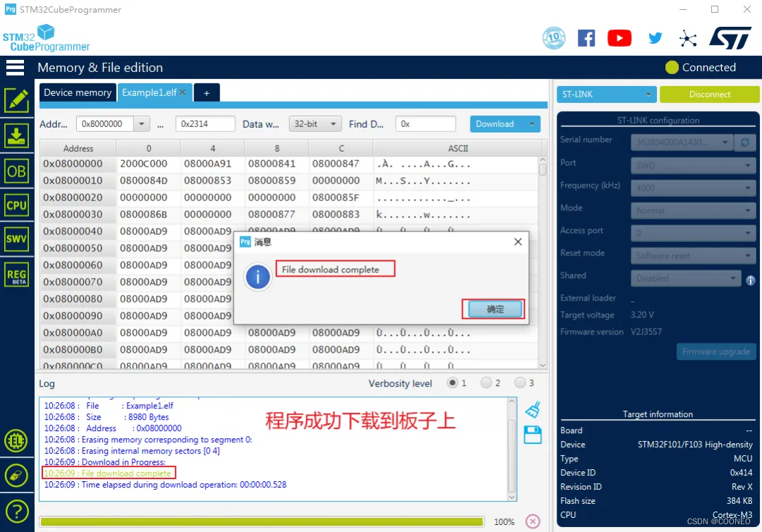Viewport: 762px width, 532px height.
Task: Cancel the operation with the red X icon
Action: (533, 521)
